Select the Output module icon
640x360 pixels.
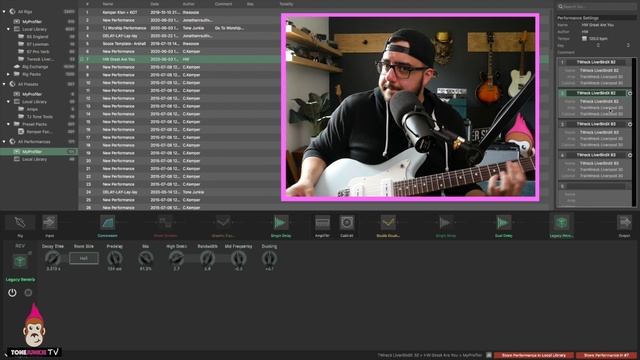coord(624,222)
